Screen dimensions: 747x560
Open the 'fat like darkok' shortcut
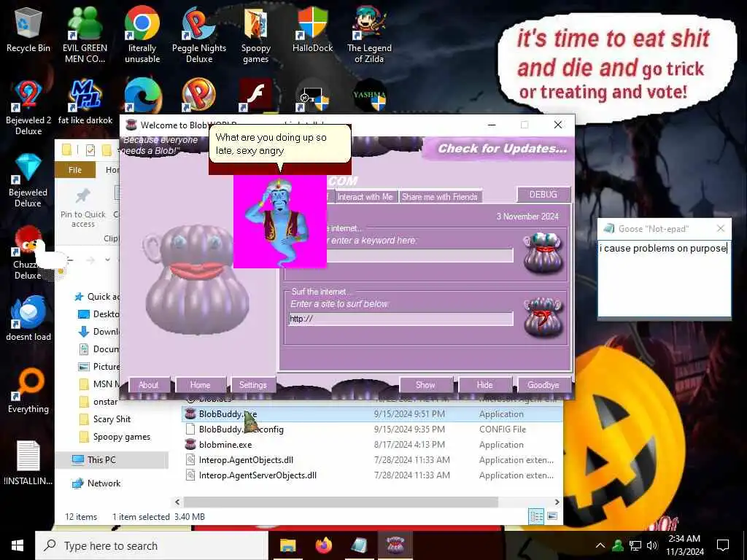coord(85,102)
